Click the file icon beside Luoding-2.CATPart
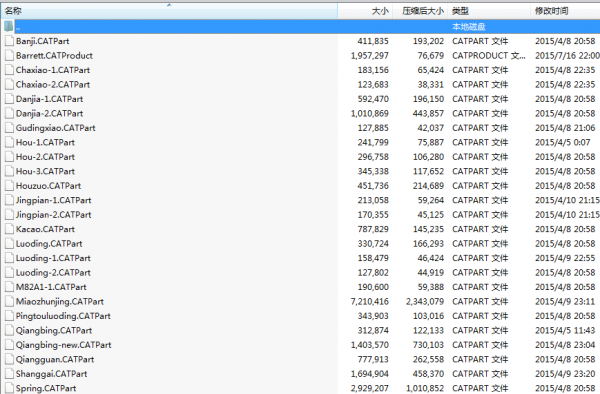 coord(9,272)
